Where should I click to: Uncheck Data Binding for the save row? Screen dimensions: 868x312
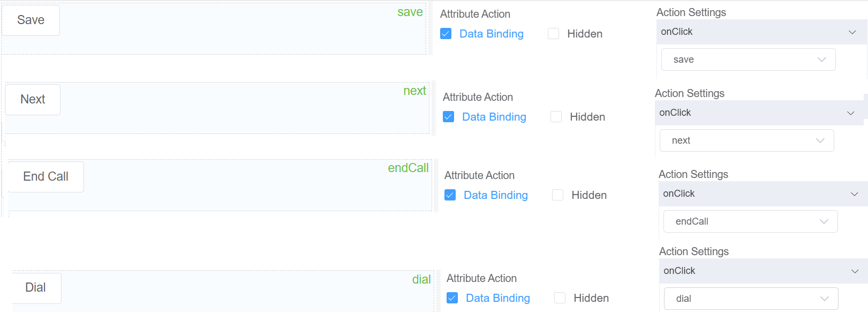point(446,34)
